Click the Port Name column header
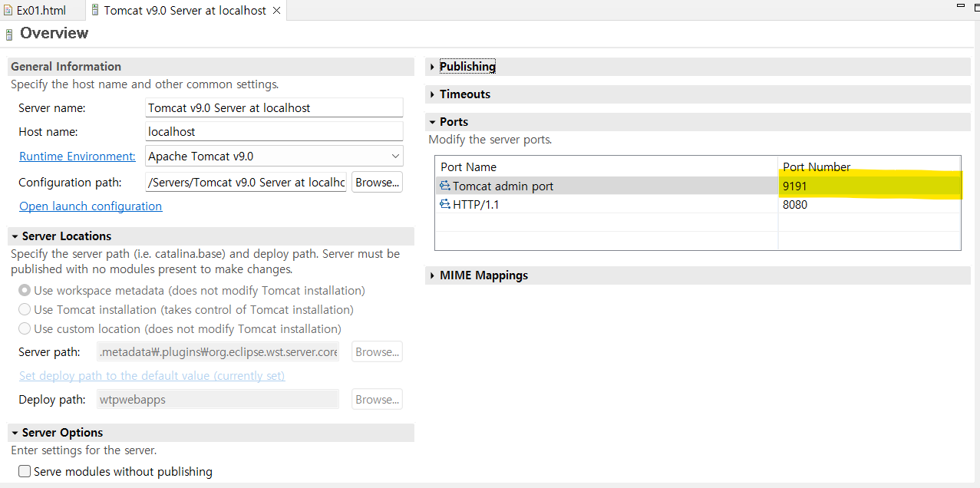This screenshot has width=980, height=488. tap(606, 167)
